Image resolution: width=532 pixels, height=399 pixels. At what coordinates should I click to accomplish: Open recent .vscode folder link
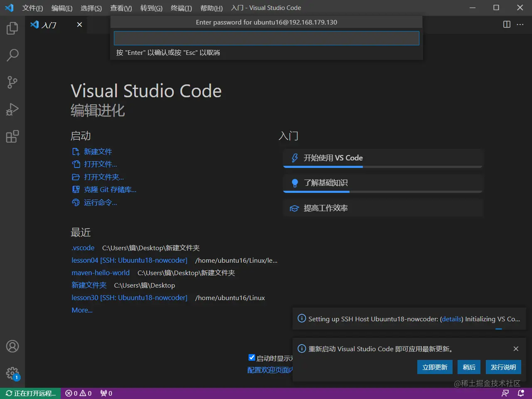click(83, 248)
